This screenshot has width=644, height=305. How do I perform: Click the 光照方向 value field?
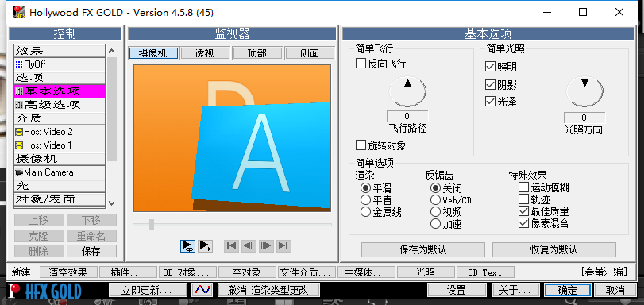(x=584, y=118)
